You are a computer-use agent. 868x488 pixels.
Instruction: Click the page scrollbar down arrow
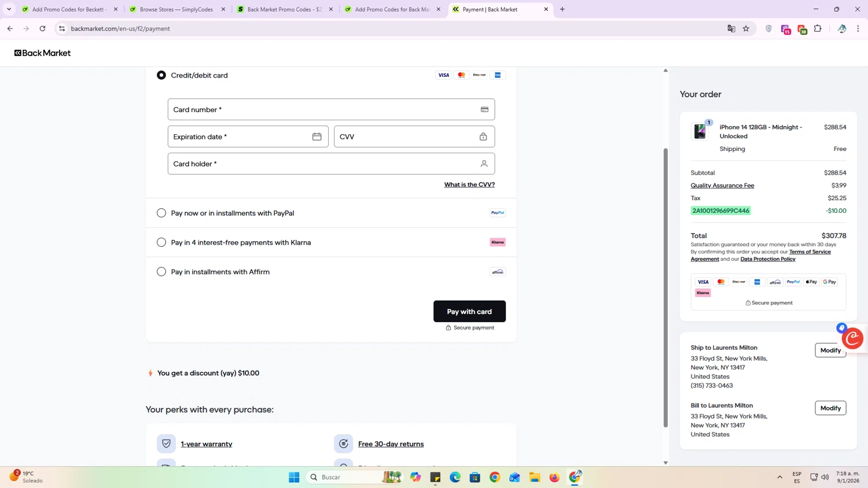click(x=665, y=463)
